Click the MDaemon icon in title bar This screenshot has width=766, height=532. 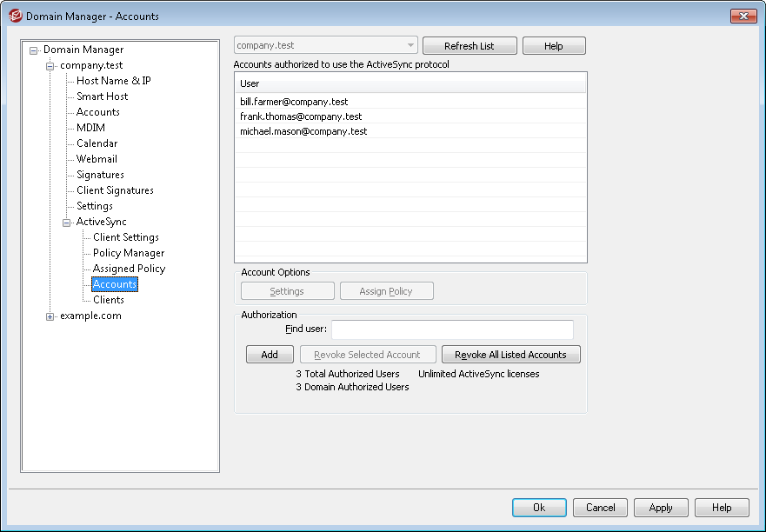point(15,17)
